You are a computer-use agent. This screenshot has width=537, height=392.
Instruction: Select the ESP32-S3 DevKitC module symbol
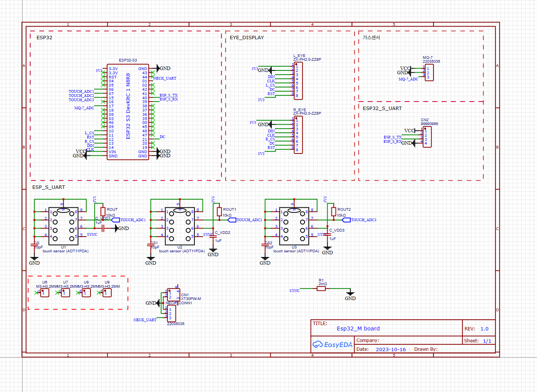click(x=128, y=112)
